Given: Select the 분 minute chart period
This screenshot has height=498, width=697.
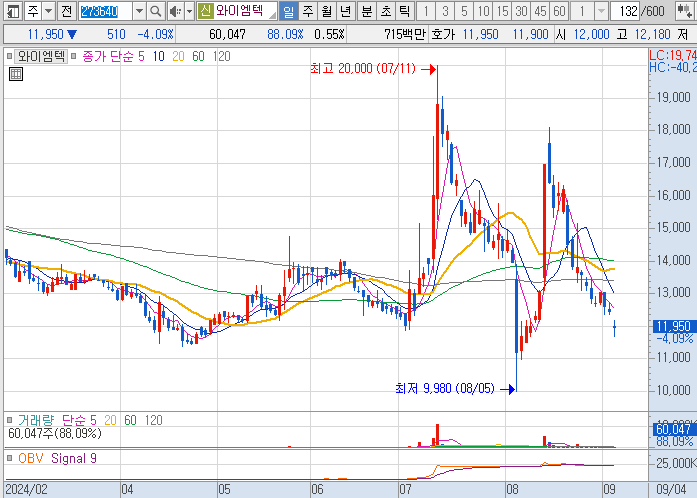Looking at the screenshot, I should pos(367,11).
